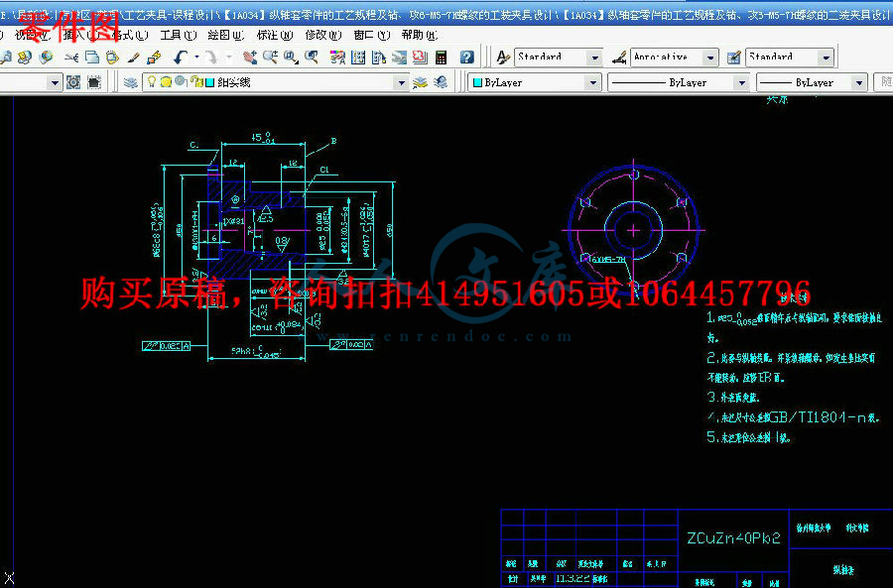This screenshot has width=893, height=588.
Task: Click the Zoom Previous icon
Action: click(x=312, y=57)
